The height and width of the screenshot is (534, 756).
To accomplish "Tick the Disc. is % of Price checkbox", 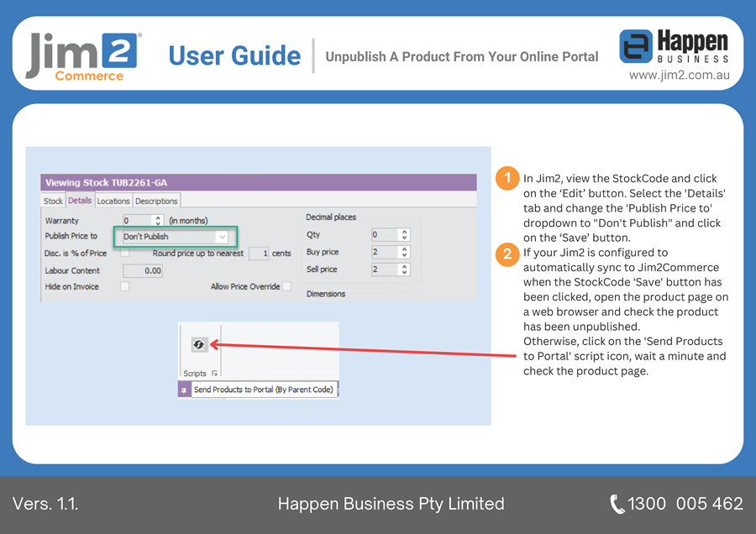I will (125, 253).
